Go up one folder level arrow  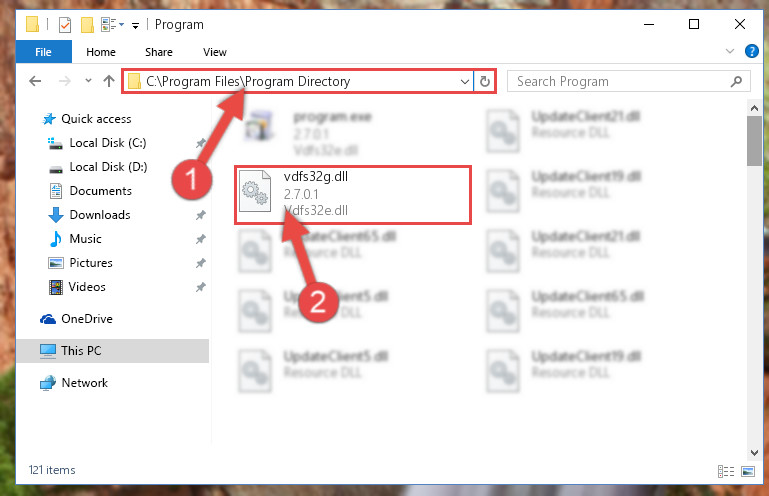pos(109,81)
